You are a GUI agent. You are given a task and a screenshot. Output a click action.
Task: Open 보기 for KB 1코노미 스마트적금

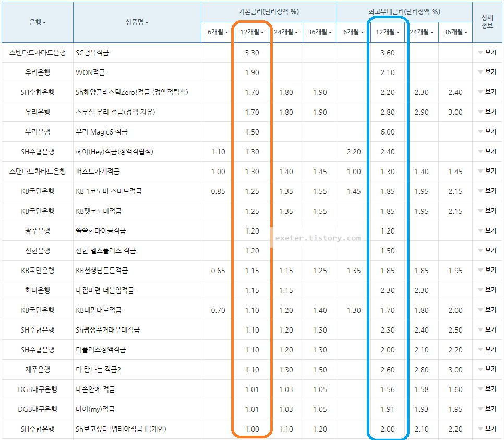point(487,191)
